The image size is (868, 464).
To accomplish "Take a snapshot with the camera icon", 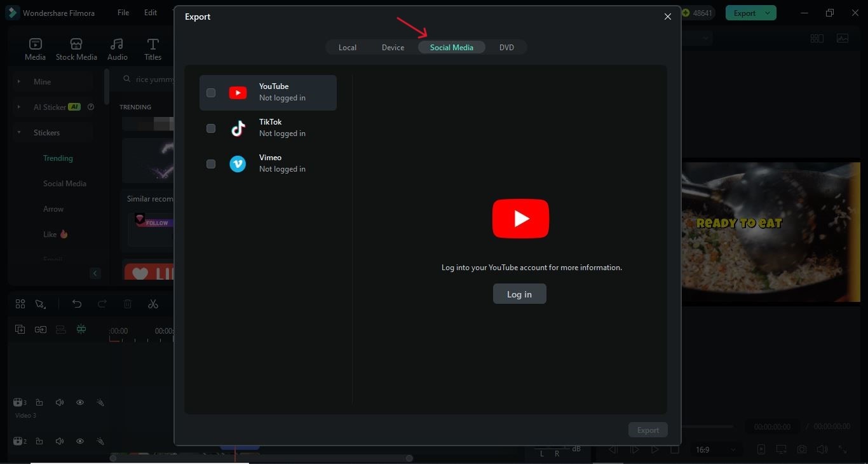I will point(802,449).
